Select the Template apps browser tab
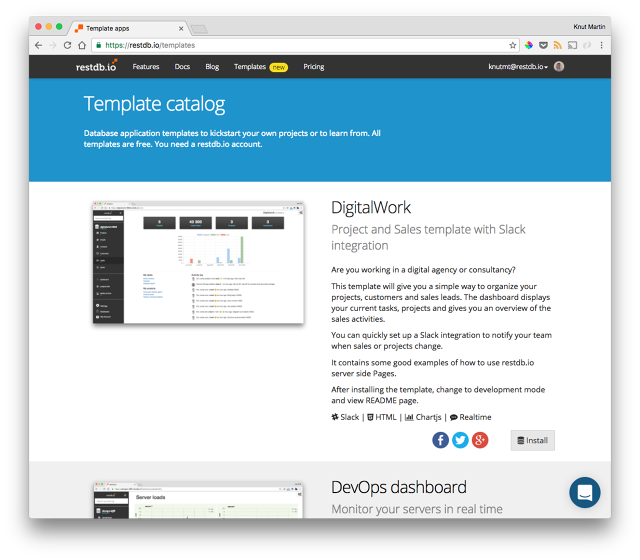 (x=129, y=29)
